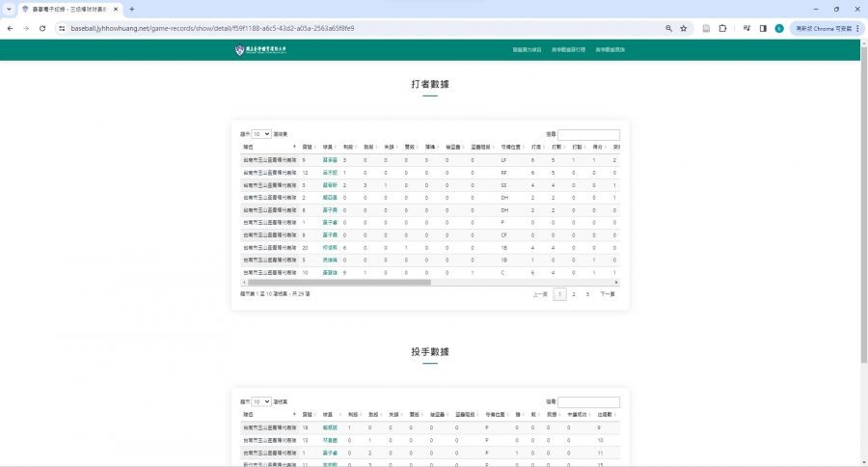Toggle the Chrome side panel icon
The height and width of the screenshot is (467, 868).
[763, 28]
